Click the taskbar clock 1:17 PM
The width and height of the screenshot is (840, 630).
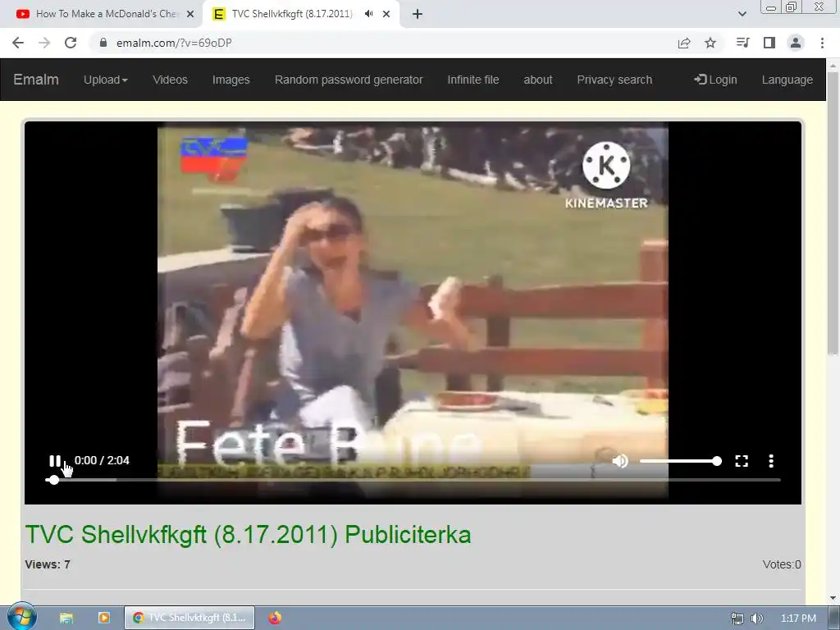pos(798,619)
